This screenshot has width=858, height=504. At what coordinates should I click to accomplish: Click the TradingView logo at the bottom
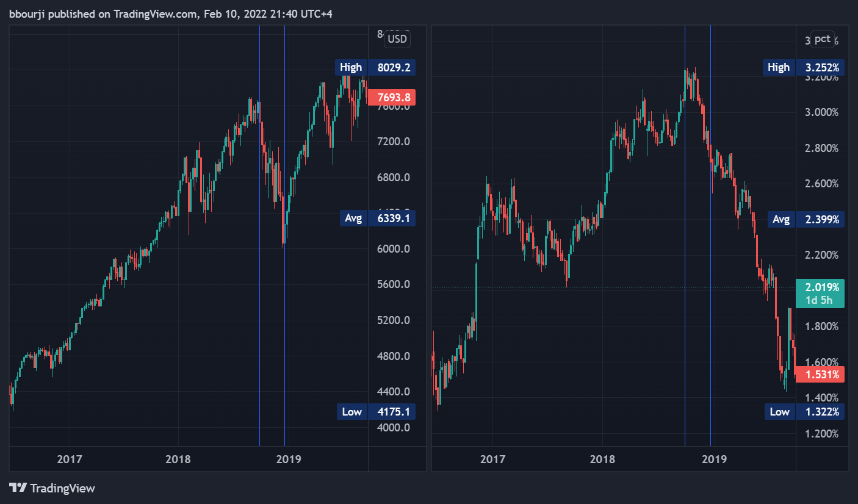pyautogui.click(x=52, y=488)
